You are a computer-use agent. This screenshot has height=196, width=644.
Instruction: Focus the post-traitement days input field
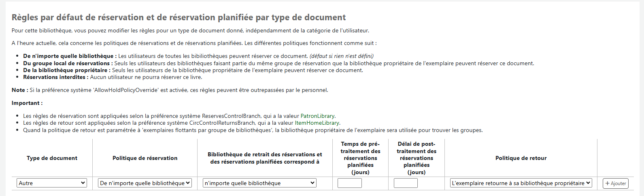406,183
